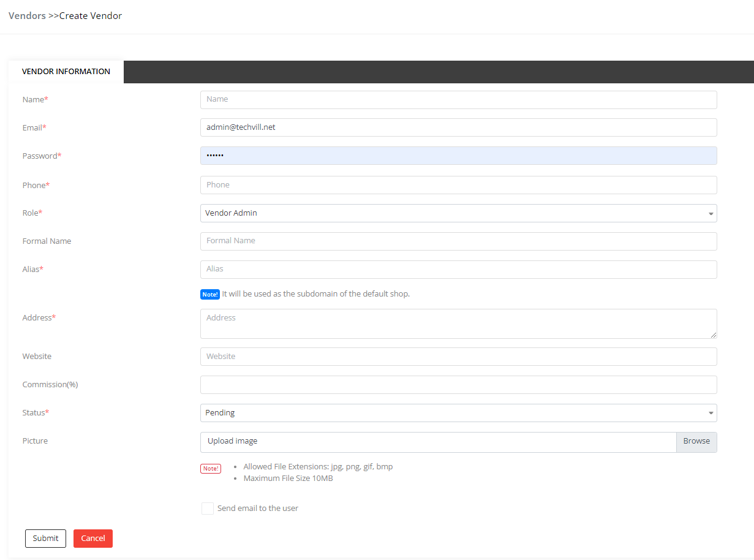Select the Vendor Information tab
The image size is (754, 560).
pyautogui.click(x=66, y=72)
